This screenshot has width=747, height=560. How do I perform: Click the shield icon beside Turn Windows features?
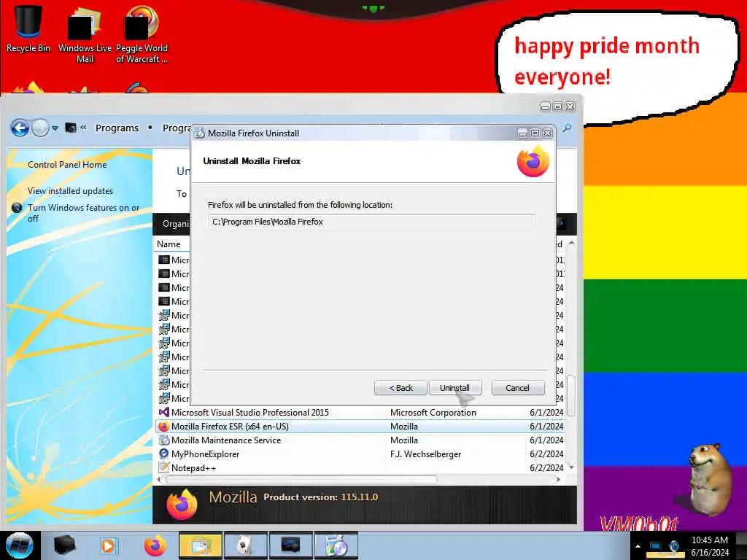pos(17,208)
